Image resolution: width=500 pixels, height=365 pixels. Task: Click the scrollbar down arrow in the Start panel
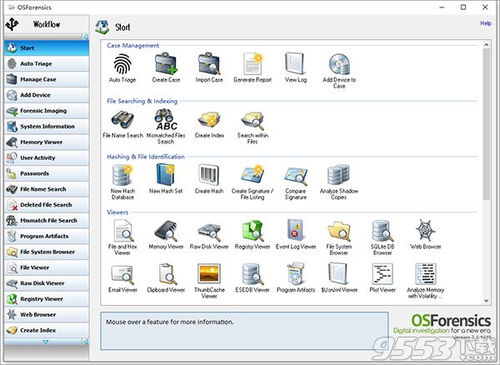[x=486, y=300]
